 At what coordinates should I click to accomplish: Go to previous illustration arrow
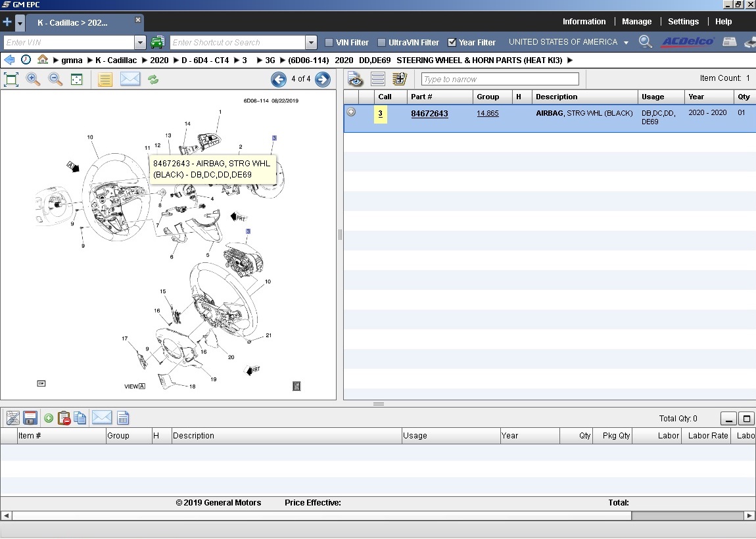point(279,80)
